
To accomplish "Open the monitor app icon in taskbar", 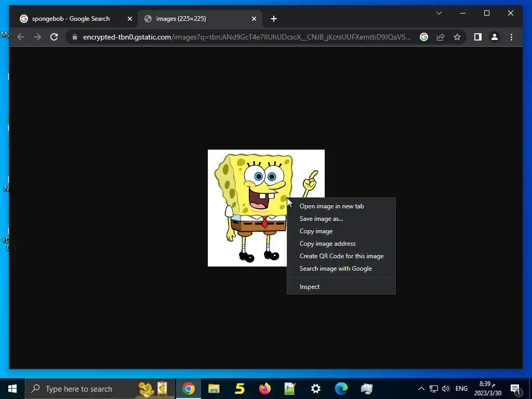I will [x=367, y=389].
